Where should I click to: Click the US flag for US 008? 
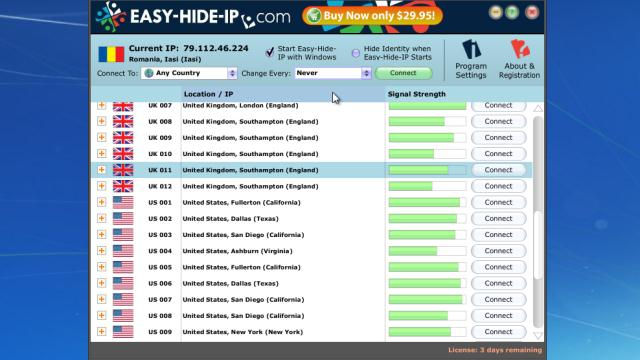click(123, 316)
